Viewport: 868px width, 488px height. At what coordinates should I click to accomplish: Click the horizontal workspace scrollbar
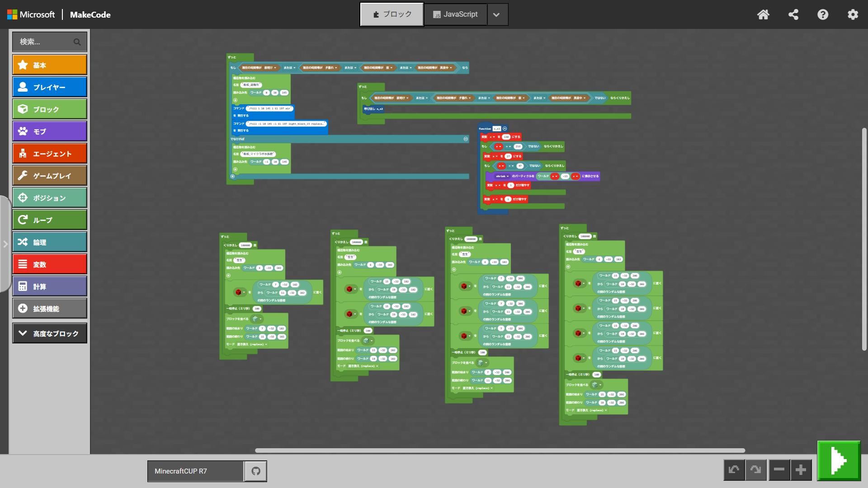[500, 450]
